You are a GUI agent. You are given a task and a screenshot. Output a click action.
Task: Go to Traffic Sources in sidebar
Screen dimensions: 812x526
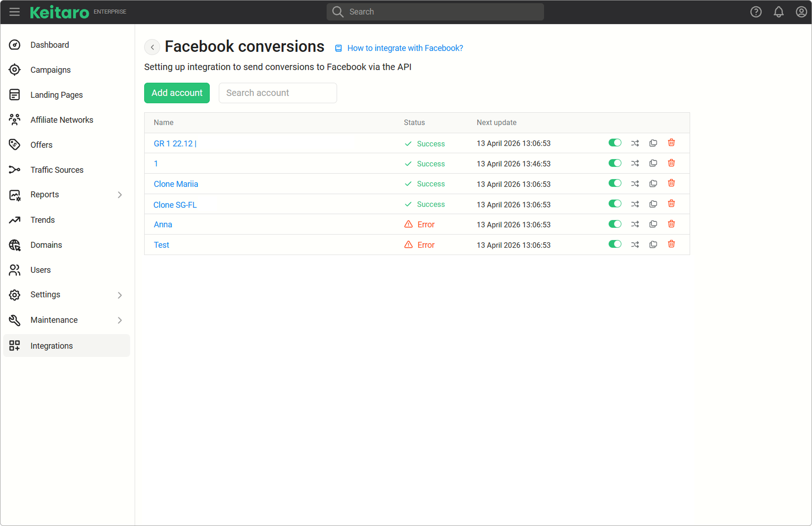tap(57, 170)
